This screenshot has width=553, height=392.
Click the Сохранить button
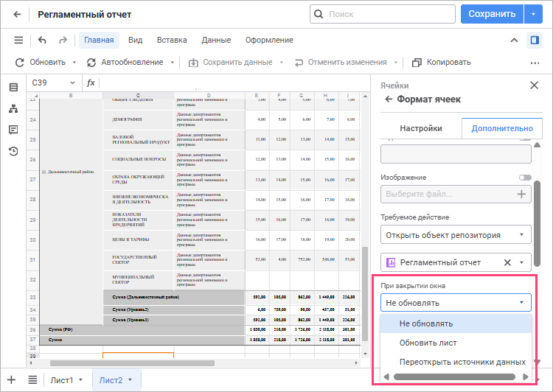[492, 14]
